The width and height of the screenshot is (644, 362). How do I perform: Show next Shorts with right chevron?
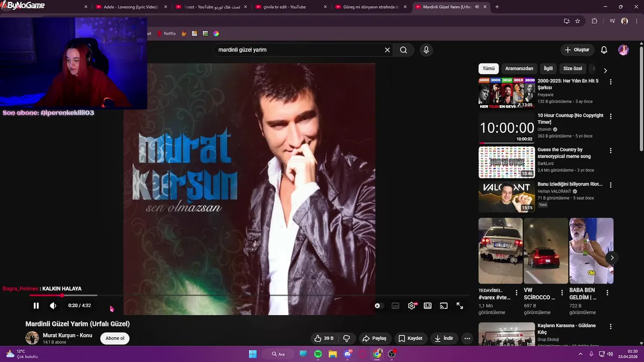coord(612,258)
